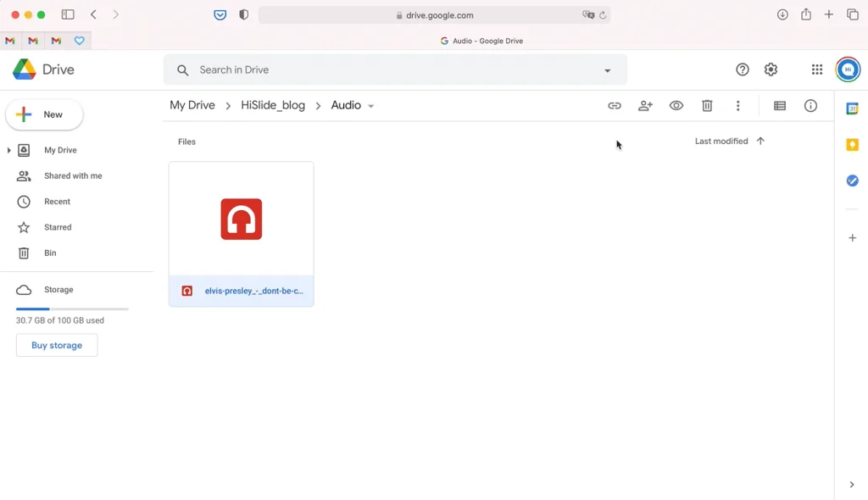Click the Get link icon

tap(615, 105)
